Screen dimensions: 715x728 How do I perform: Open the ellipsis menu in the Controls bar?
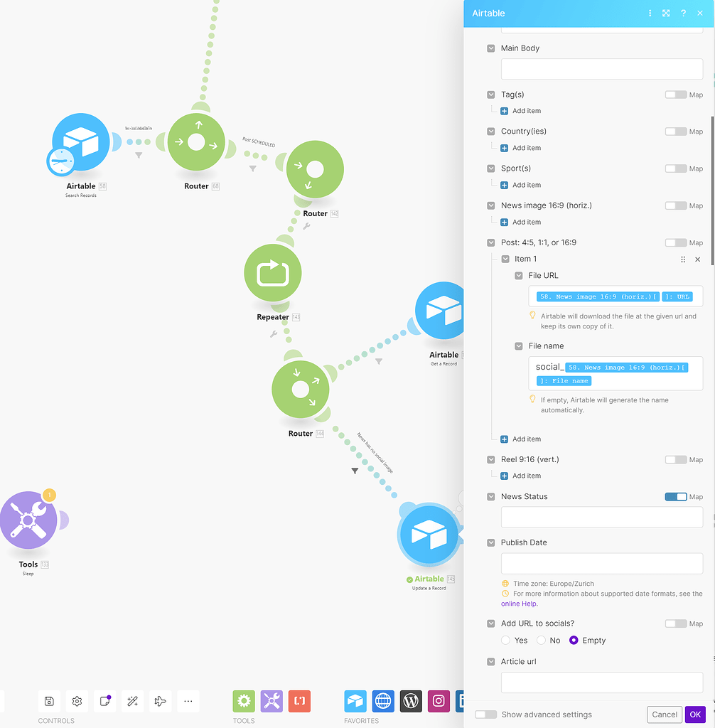click(x=188, y=701)
